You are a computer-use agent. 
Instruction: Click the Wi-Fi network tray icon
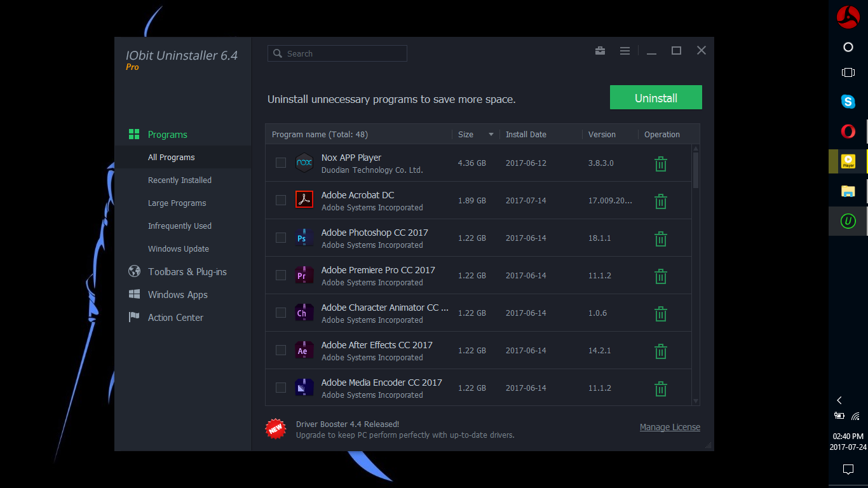856,416
